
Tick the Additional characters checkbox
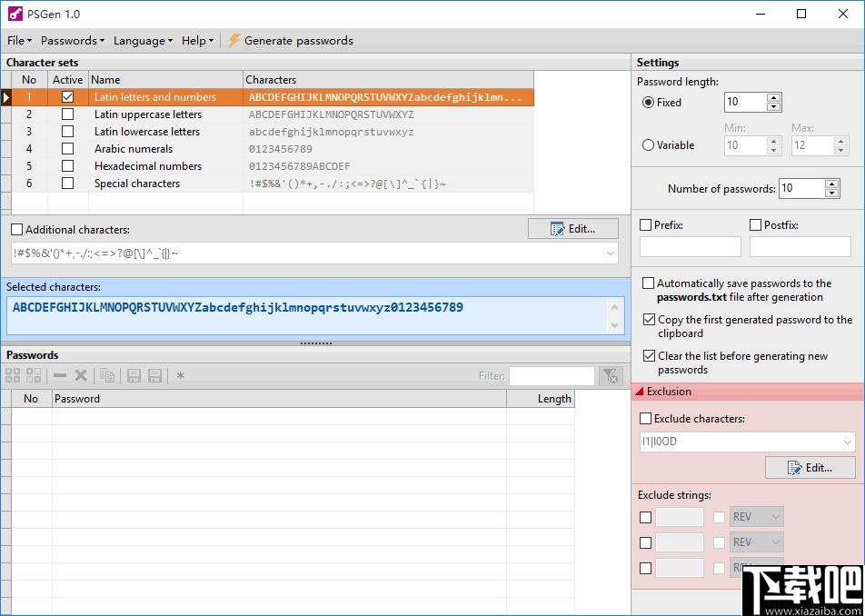(17, 230)
